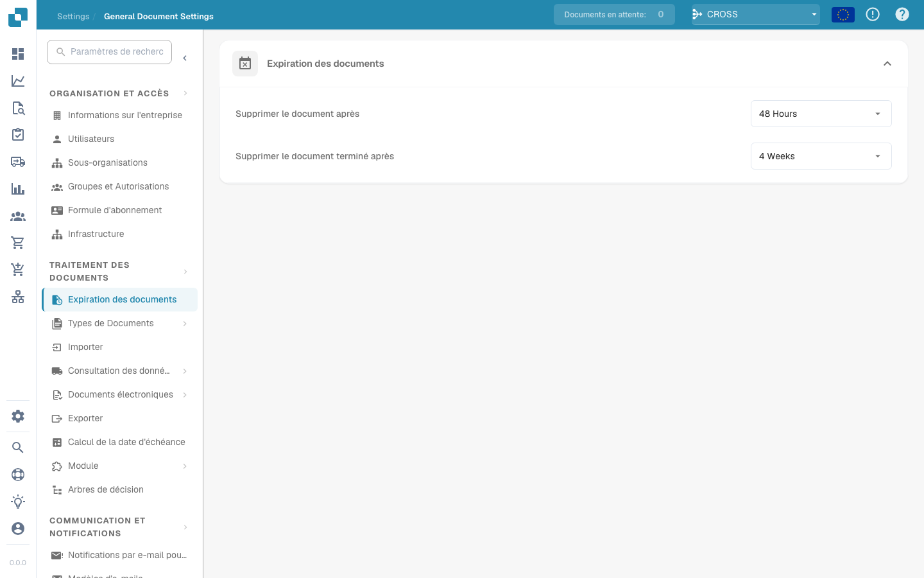The image size is (924, 578).
Task: Open the network hierarchy icon in rail
Action: pyautogui.click(x=18, y=297)
